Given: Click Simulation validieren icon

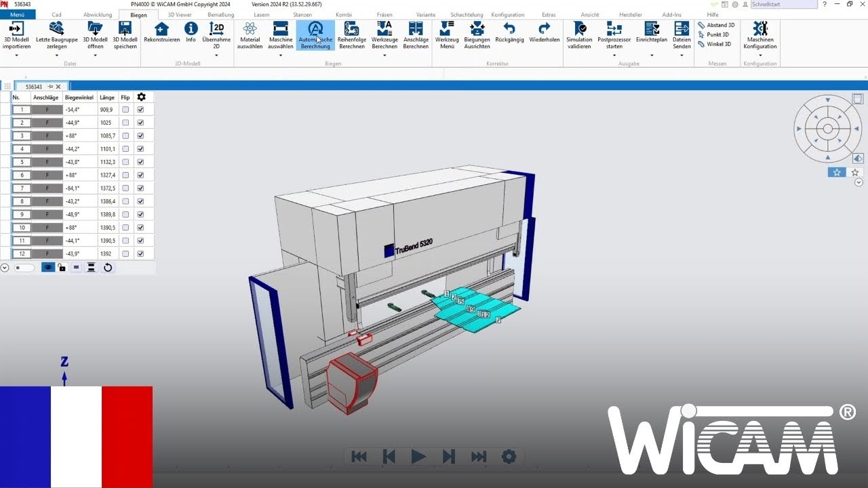Looking at the screenshot, I should coord(579,28).
